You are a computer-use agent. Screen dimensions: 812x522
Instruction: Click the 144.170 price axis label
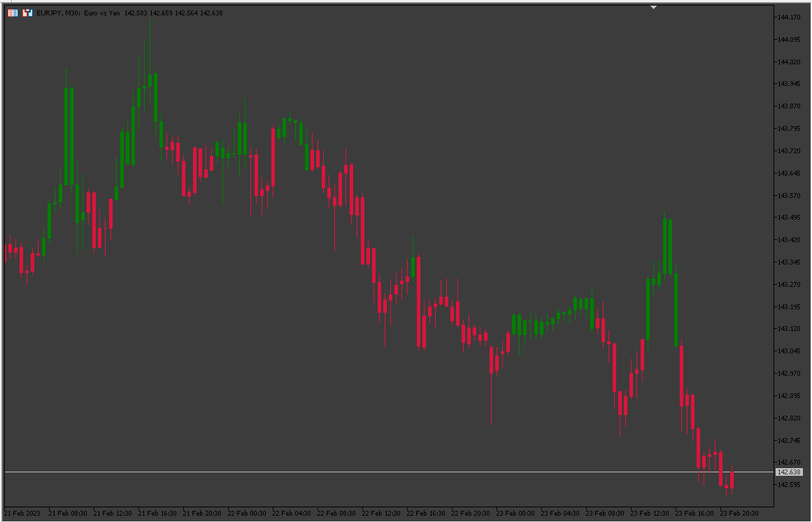pos(789,17)
